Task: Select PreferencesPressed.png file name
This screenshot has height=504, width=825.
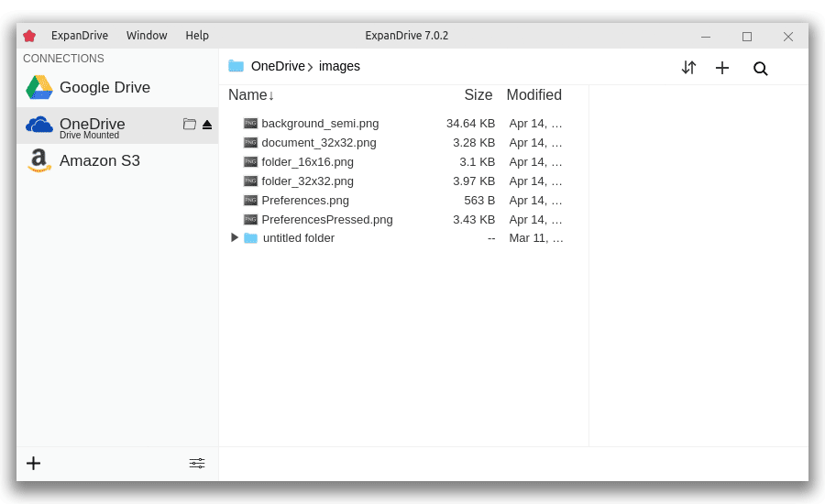Action: pos(327,220)
